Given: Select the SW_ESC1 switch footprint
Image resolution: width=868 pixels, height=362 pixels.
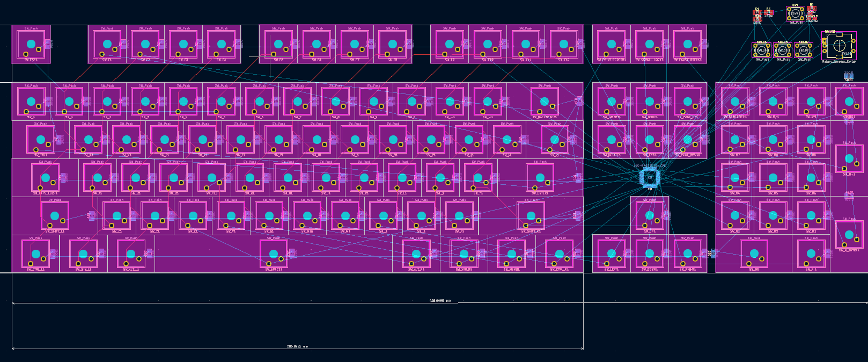Looking at the screenshot, I should [x=31, y=44].
